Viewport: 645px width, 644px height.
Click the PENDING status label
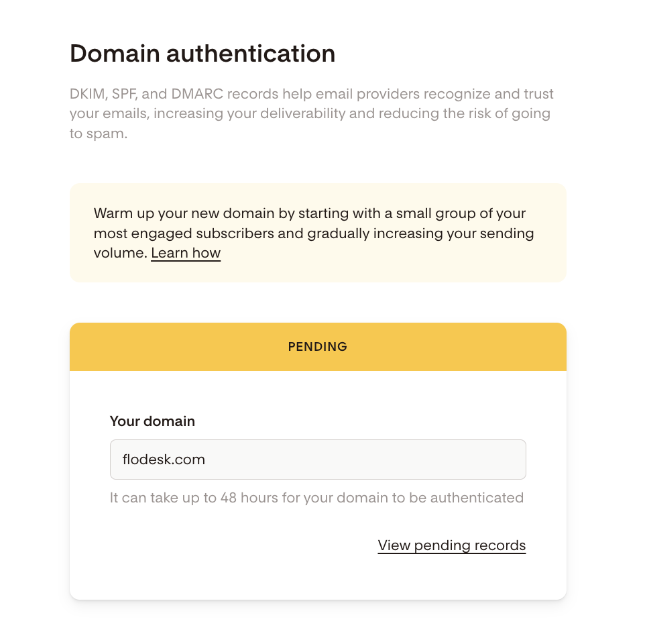318,347
